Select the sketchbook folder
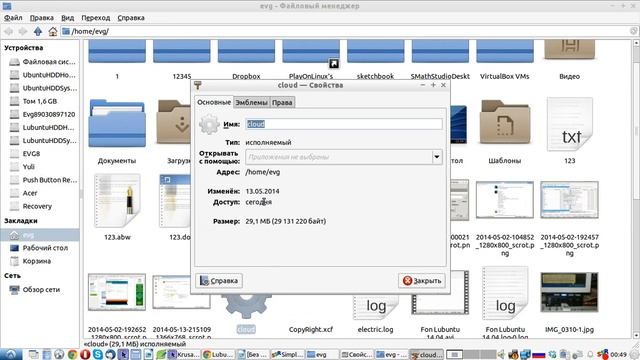Screen dimensions: 640x360 375,51
